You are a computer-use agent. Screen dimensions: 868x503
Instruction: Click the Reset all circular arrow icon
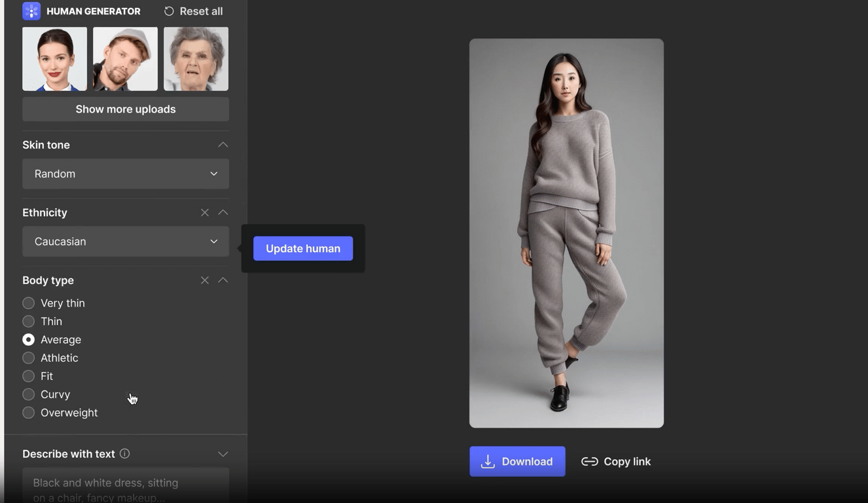coord(169,10)
